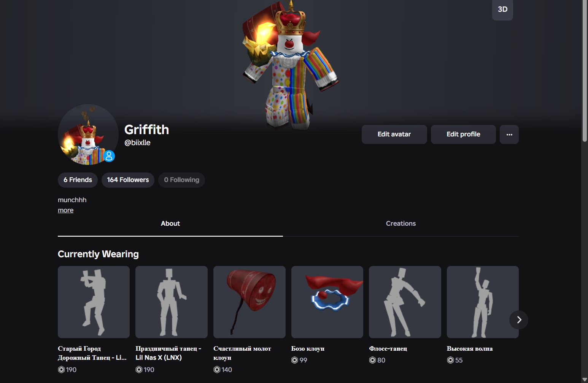Viewport: 588px width, 383px height.
Task: Expand the profile bio with 'more' link
Action: tap(65, 210)
